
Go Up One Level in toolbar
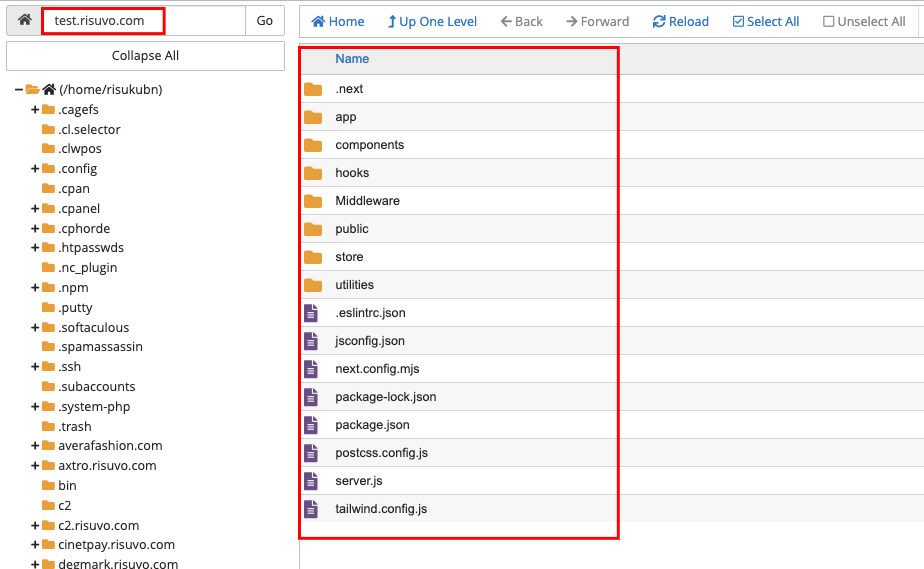click(x=432, y=21)
